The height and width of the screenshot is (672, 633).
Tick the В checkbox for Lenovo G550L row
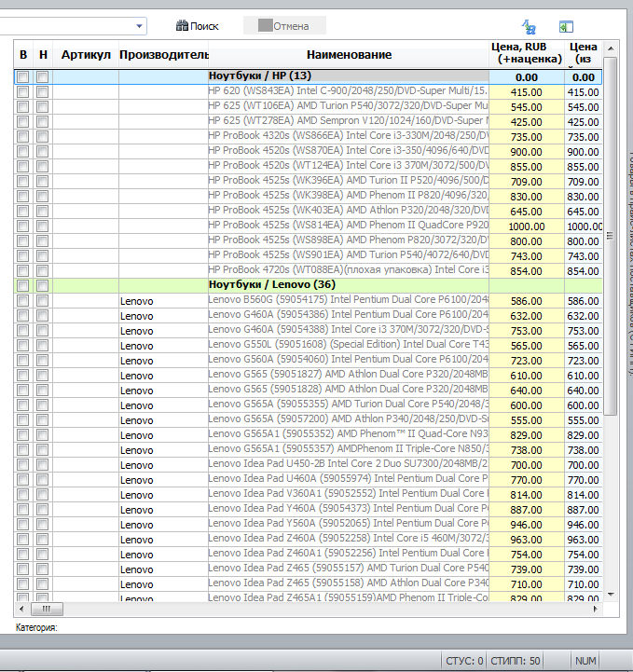(23, 346)
